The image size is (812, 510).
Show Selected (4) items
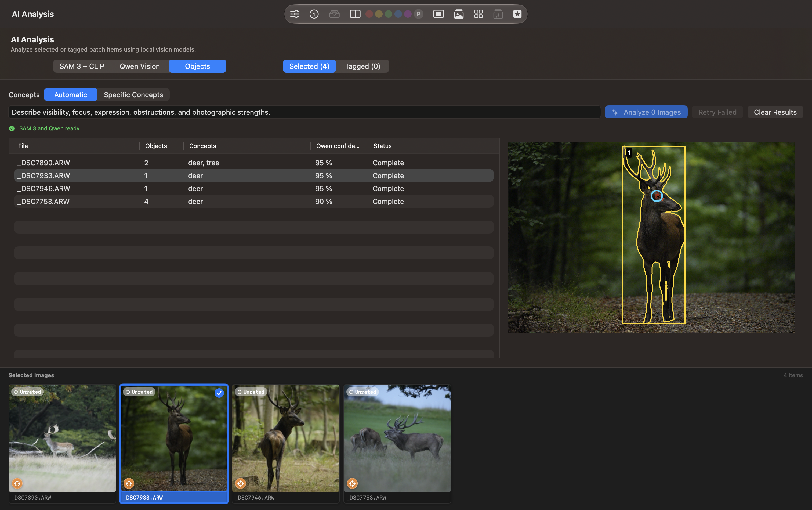click(309, 66)
